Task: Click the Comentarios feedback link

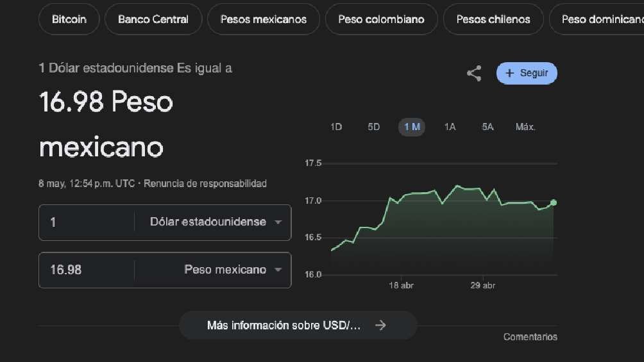Action: coord(530,337)
